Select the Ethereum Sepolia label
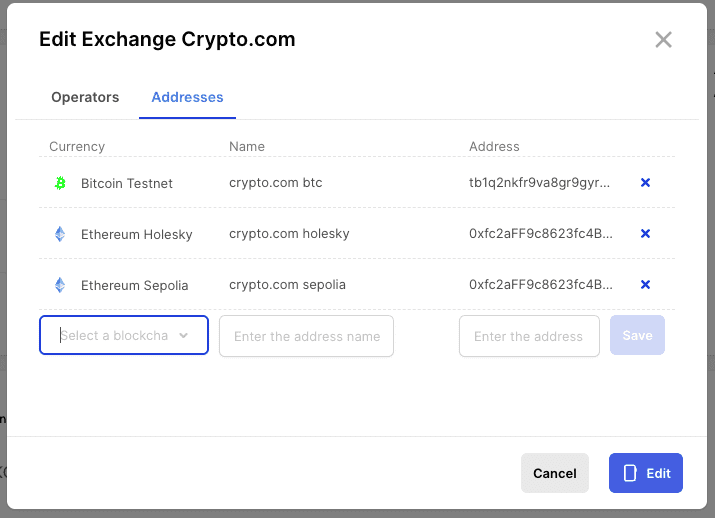The image size is (715, 518). click(135, 285)
